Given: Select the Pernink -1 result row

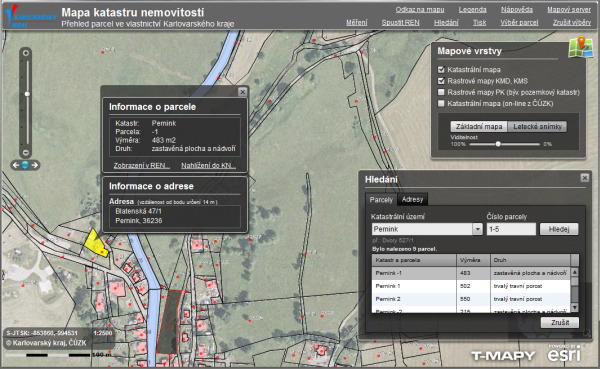Looking at the screenshot, I should pos(471,273).
